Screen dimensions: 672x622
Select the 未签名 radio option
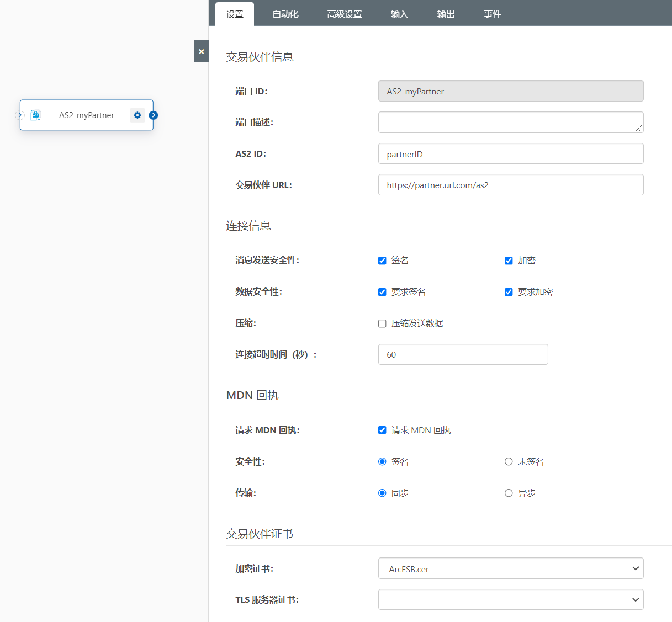pos(509,461)
